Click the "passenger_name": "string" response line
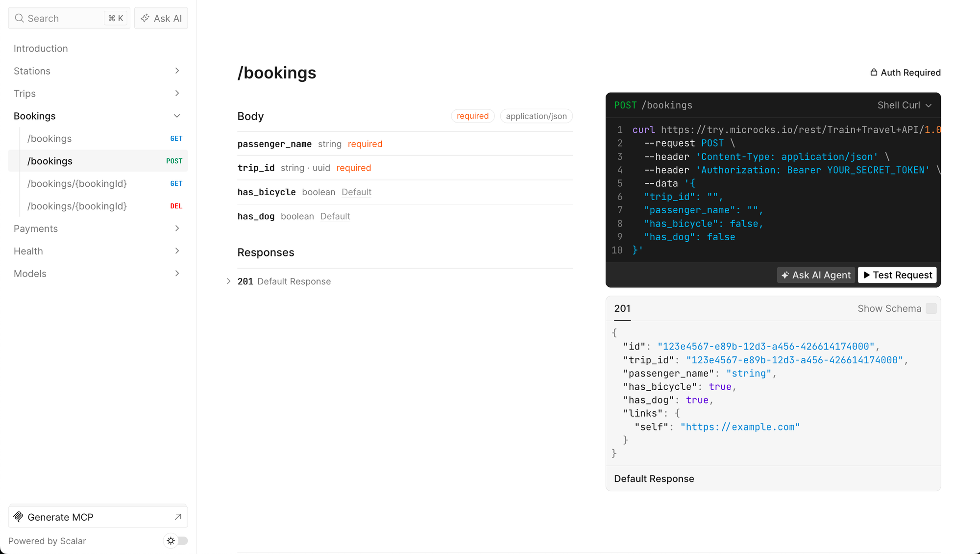The image size is (980, 554). pyautogui.click(x=700, y=374)
